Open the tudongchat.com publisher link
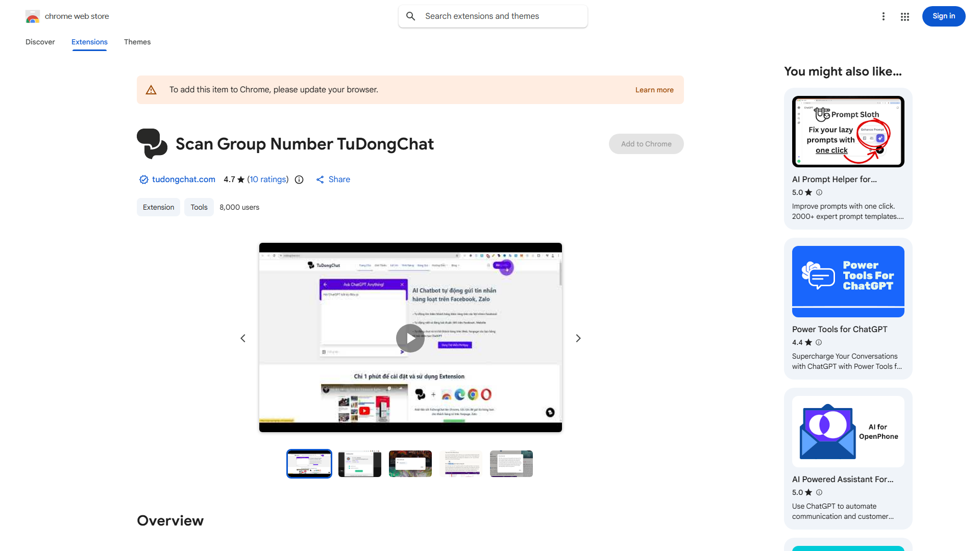 click(x=183, y=180)
